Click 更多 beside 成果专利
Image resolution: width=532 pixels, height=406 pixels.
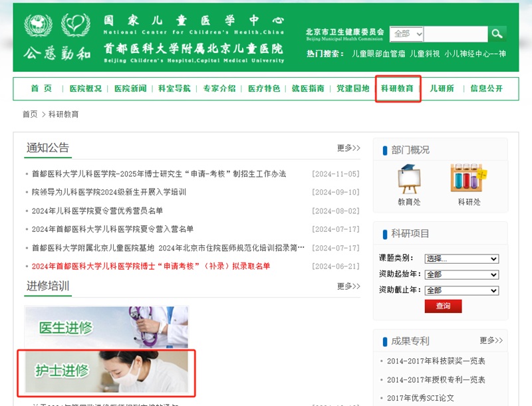tap(491, 341)
